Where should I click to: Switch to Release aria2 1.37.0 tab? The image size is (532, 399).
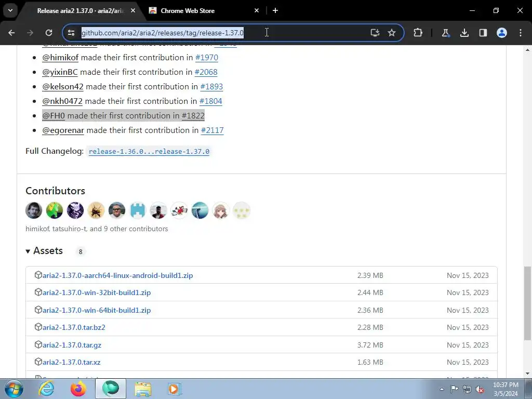click(x=79, y=10)
